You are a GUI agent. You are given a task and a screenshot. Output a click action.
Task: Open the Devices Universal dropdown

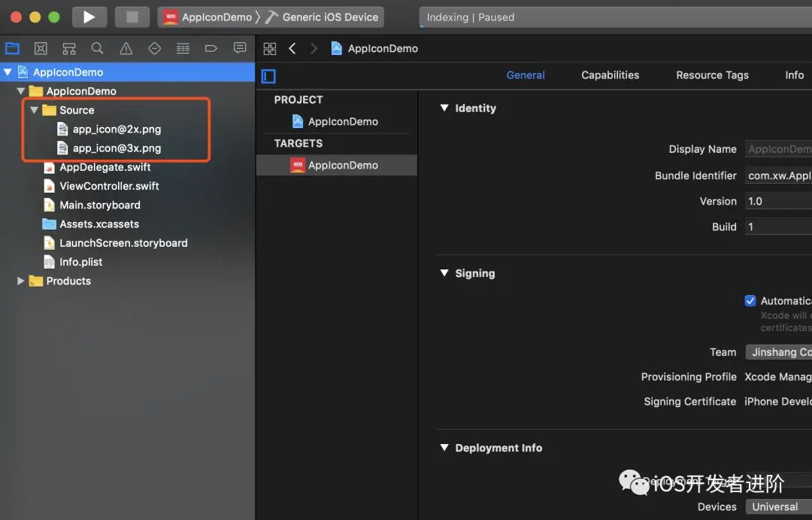tap(778, 506)
